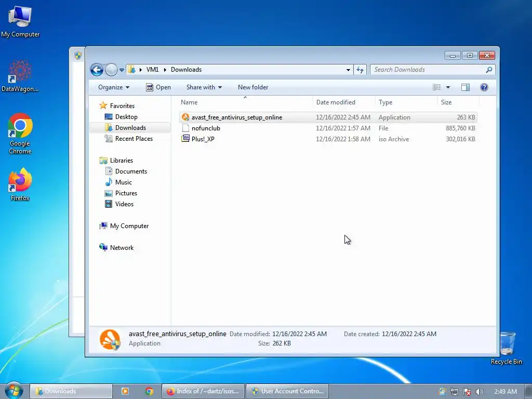Expand the chevron between VM1 and Downloads
Image resolution: width=532 pixels, height=399 pixels.
(165, 70)
